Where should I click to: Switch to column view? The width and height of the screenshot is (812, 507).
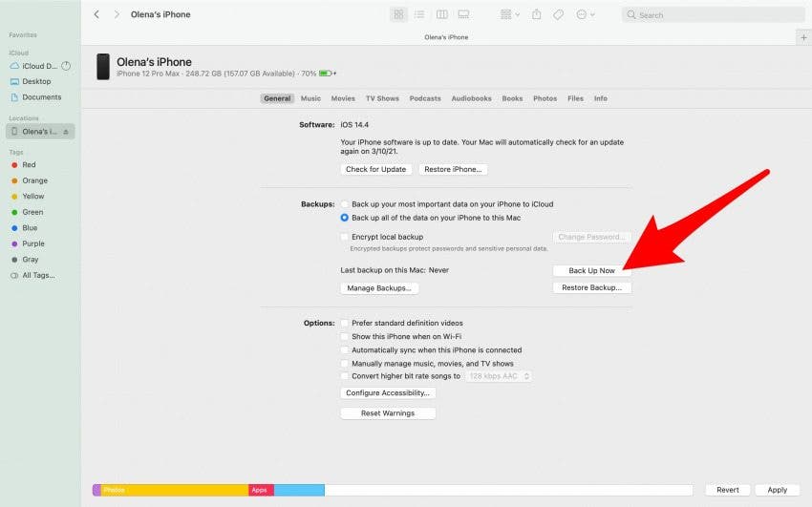[441, 14]
